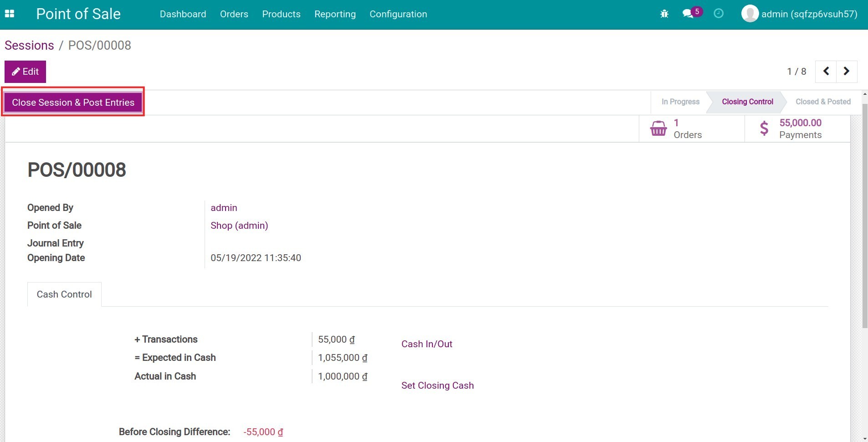
Task: Switch to the Cash Control tab
Action: [64, 294]
